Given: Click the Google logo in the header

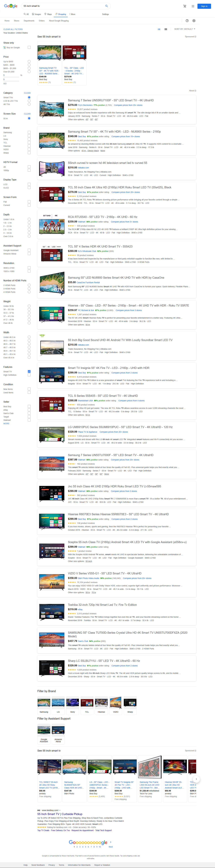Looking at the screenshot, I should [x=10, y=6].
